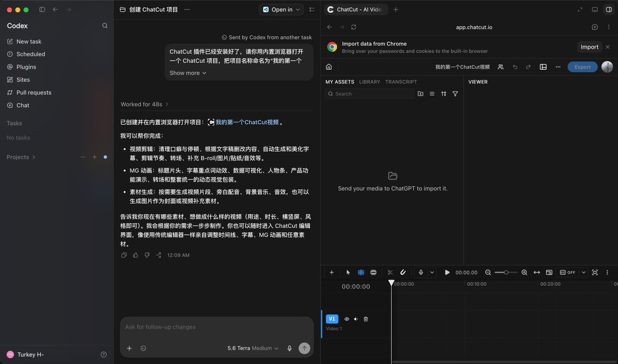Screen dimensions: 618x364
Task: Open the 5.6 Terra Medium model dropdown
Action: click(253, 348)
